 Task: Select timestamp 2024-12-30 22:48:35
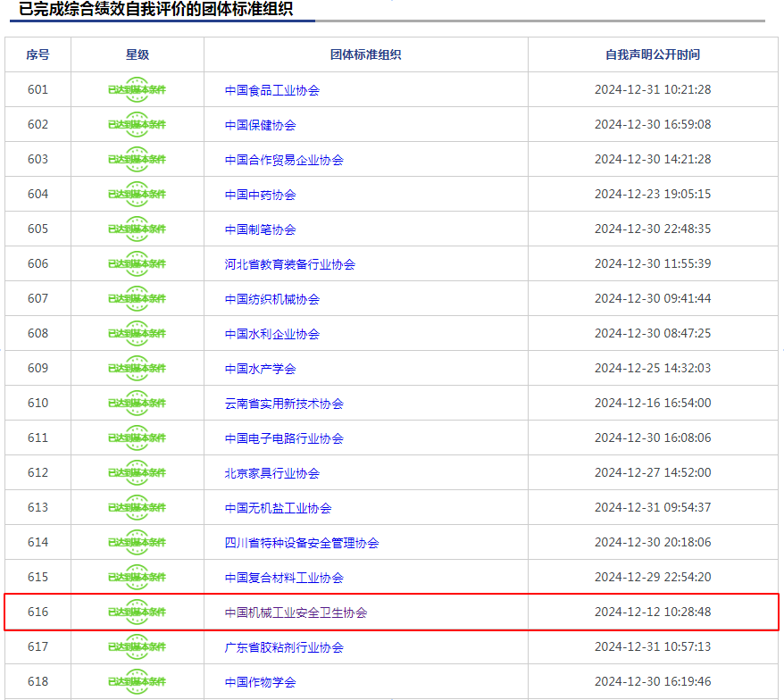[653, 229]
